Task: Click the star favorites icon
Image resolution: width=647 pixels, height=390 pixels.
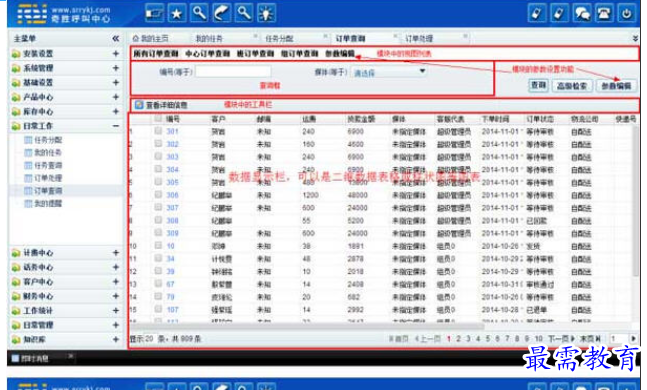Action: [x=177, y=14]
